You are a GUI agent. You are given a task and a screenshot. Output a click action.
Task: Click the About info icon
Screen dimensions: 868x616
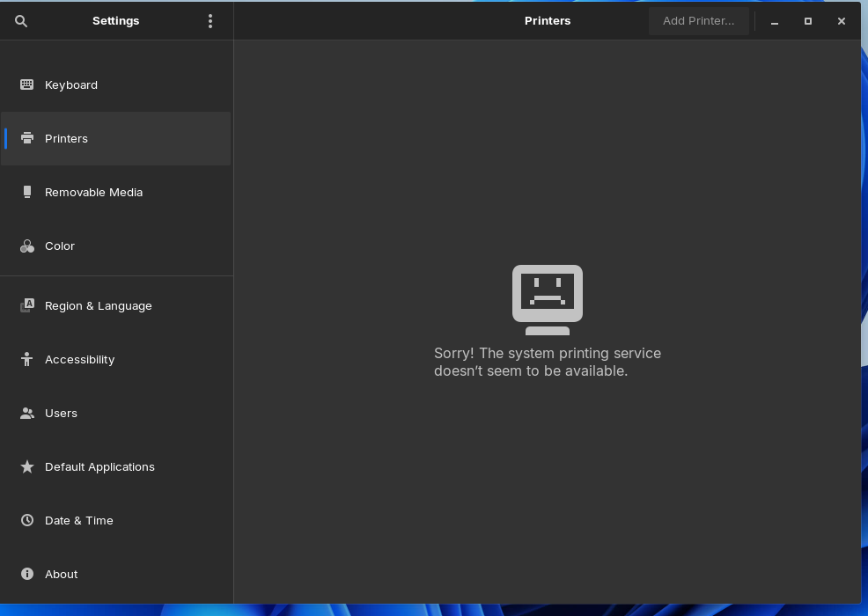[x=27, y=574]
